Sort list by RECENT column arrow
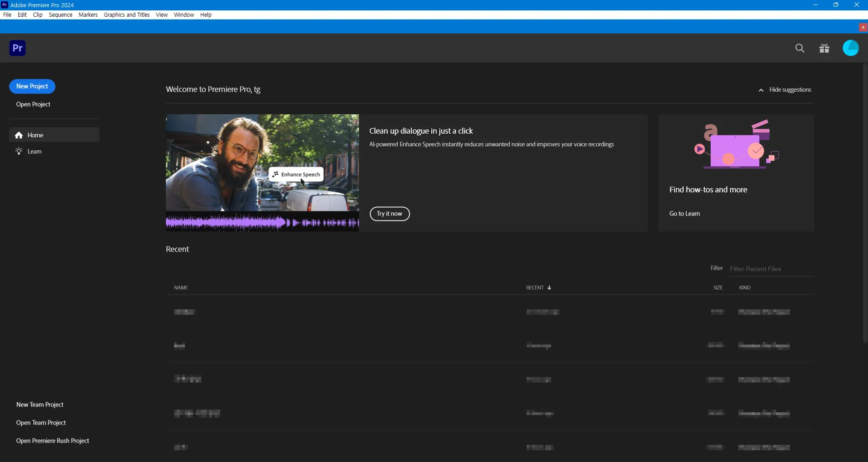Image resolution: width=868 pixels, height=462 pixels. coord(549,288)
